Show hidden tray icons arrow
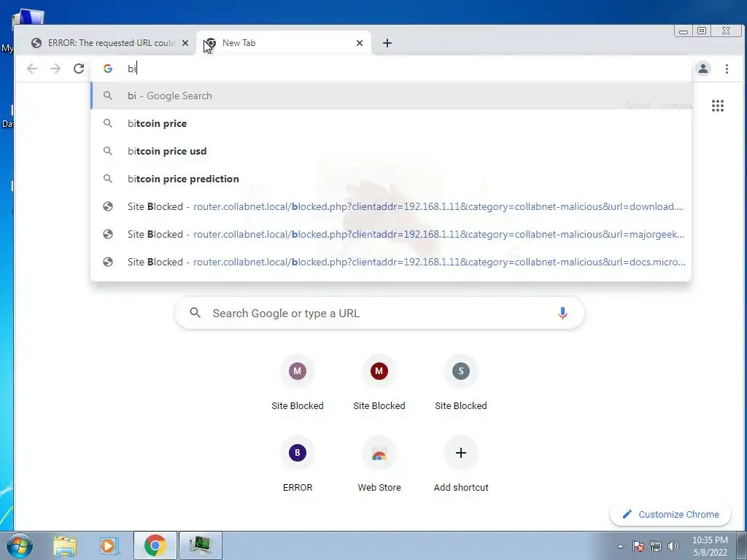This screenshot has height=560, width=747. [x=620, y=546]
